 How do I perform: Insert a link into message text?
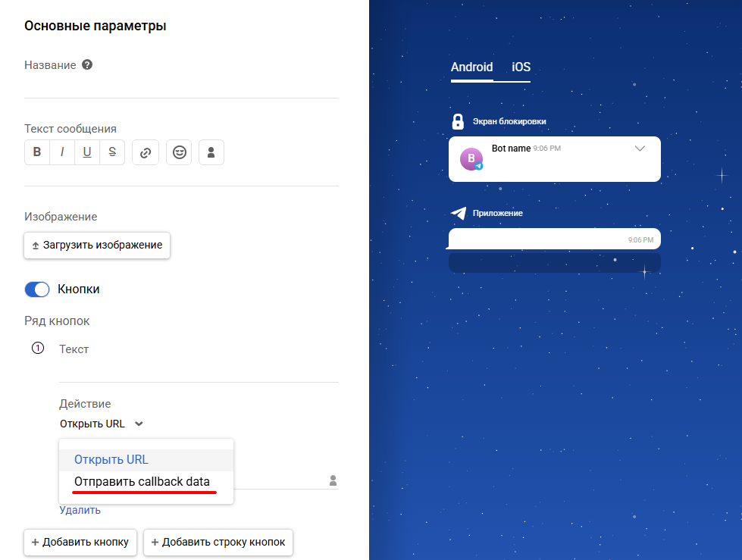146,152
